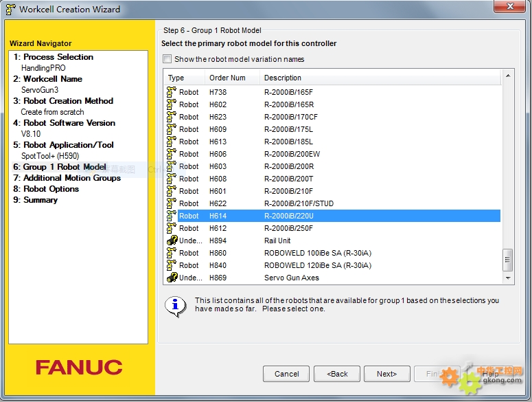Select R-2000iB/200R description
532x402 pixels.
coord(289,166)
